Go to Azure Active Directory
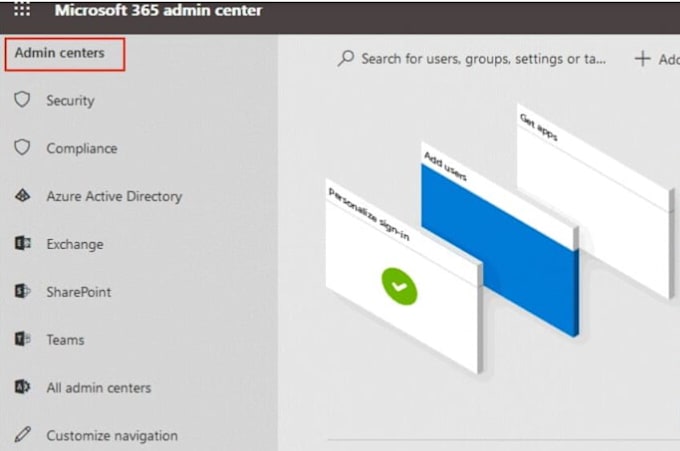Image resolution: width=680 pixels, height=451 pixels. pos(114,196)
